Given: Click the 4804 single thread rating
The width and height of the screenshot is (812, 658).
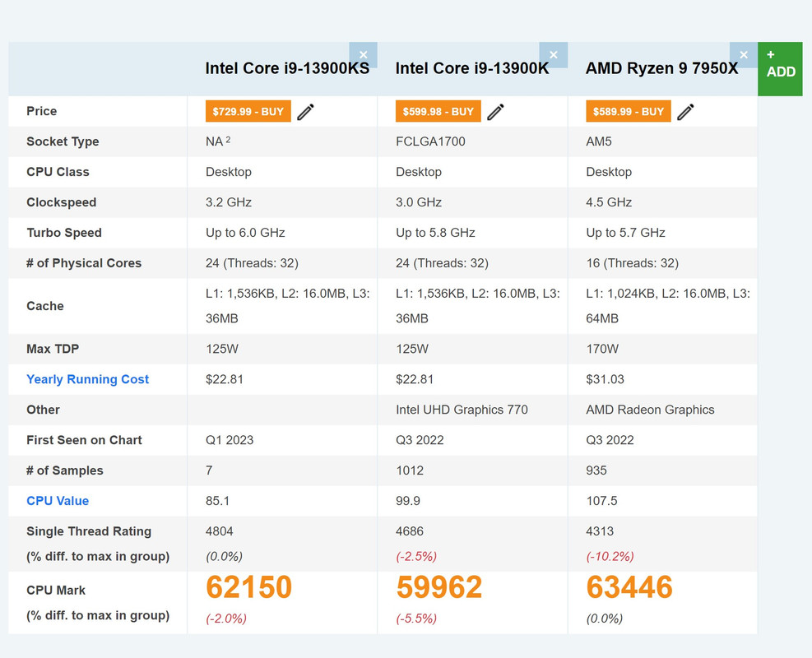Looking at the screenshot, I should pyautogui.click(x=220, y=531).
